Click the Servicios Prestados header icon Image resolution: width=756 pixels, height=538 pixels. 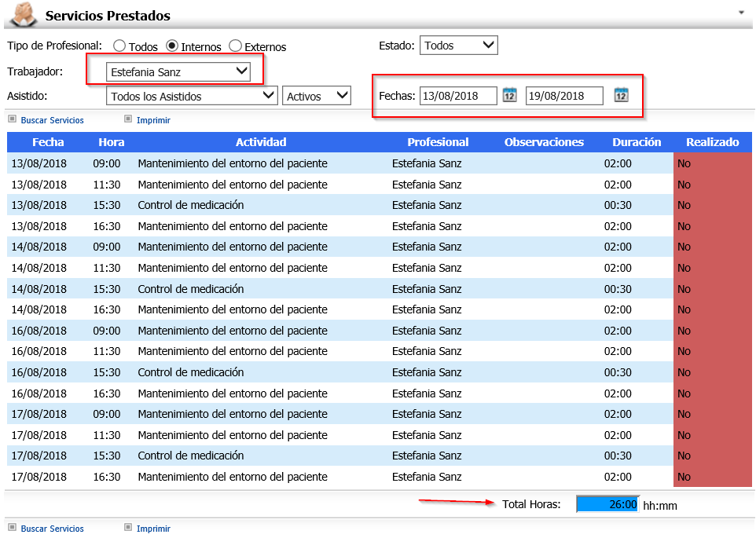tap(23, 15)
